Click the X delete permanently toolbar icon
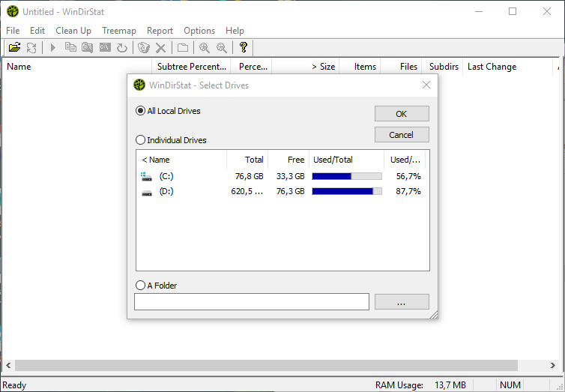 (160, 48)
